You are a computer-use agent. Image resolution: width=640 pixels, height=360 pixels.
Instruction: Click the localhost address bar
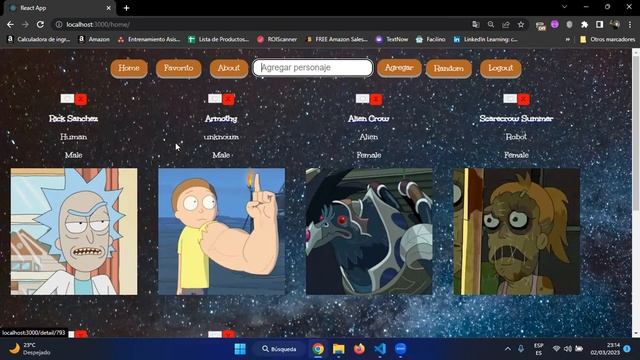coord(261,24)
